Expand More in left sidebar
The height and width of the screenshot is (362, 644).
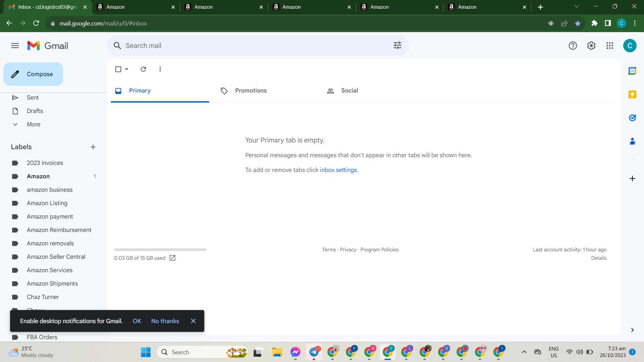[34, 124]
